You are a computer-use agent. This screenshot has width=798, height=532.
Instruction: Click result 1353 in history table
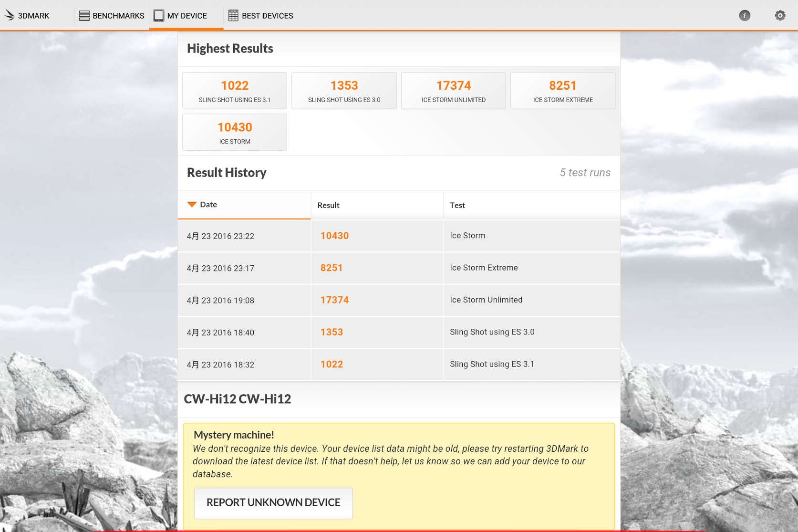pos(332,332)
